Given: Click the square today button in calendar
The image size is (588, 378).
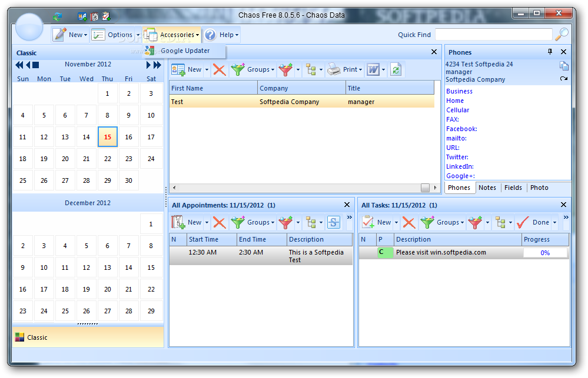Looking at the screenshot, I should click(x=36, y=65).
